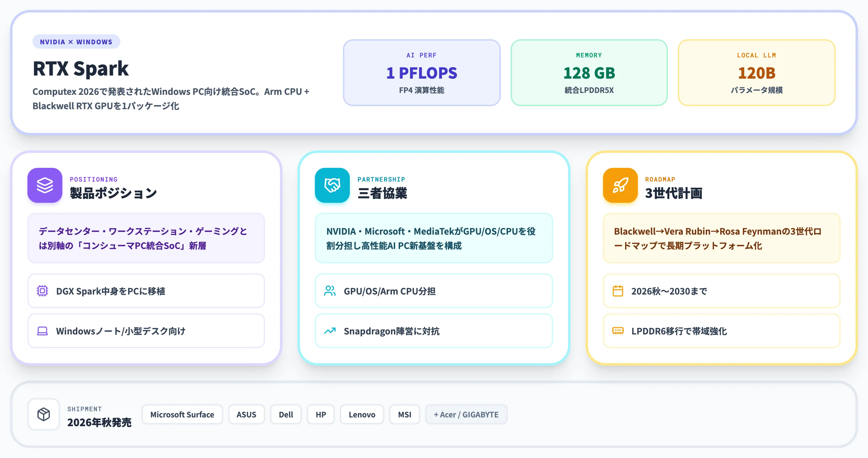
Task: Click the SHIPMENT label
Action: click(x=84, y=409)
